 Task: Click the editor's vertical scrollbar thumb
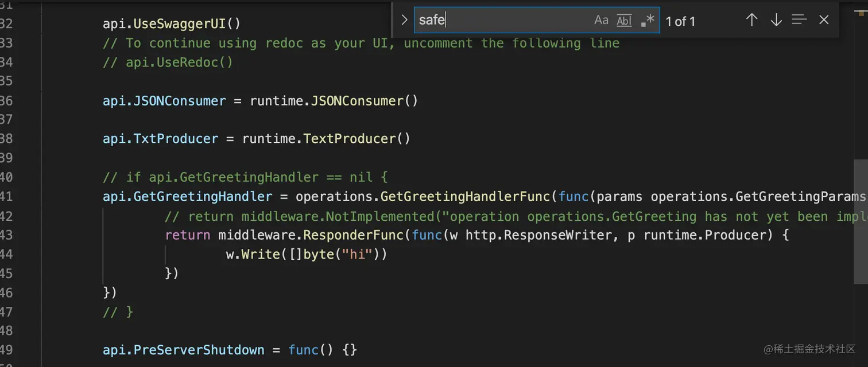pyautogui.click(x=861, y=221)
